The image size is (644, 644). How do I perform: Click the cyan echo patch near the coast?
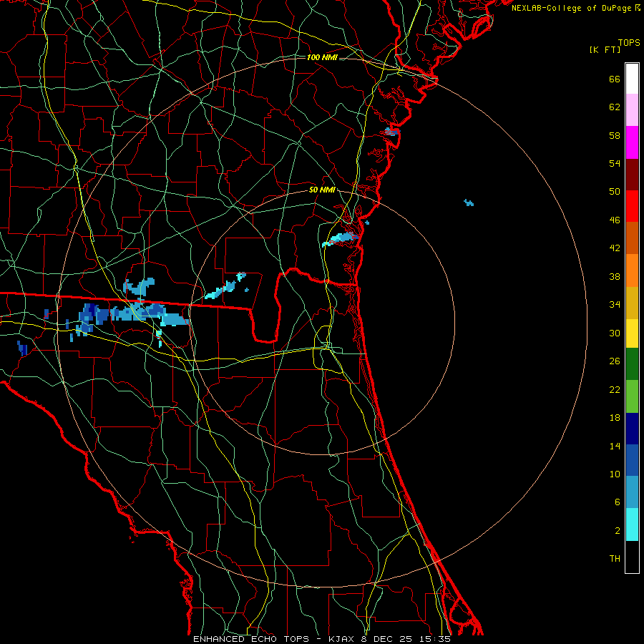(341, 239)
